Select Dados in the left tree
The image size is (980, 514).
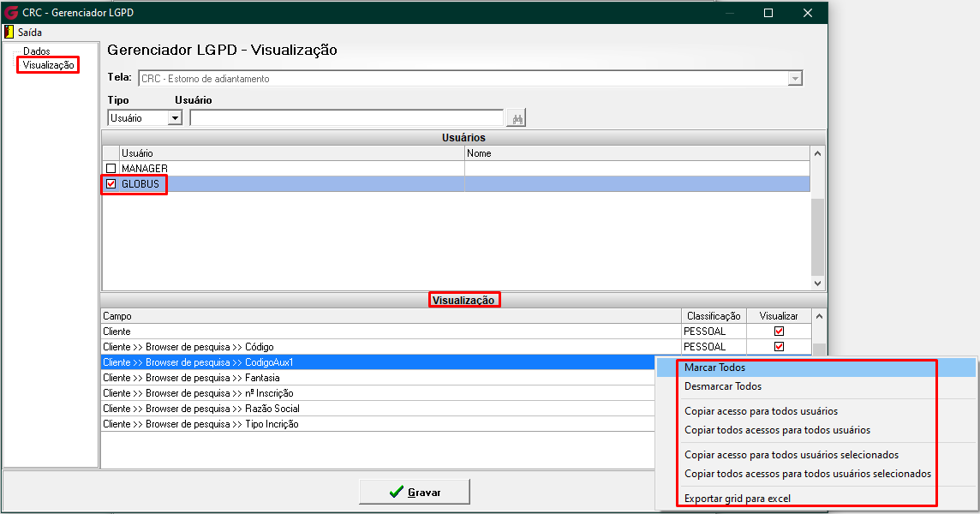point(36,51)
